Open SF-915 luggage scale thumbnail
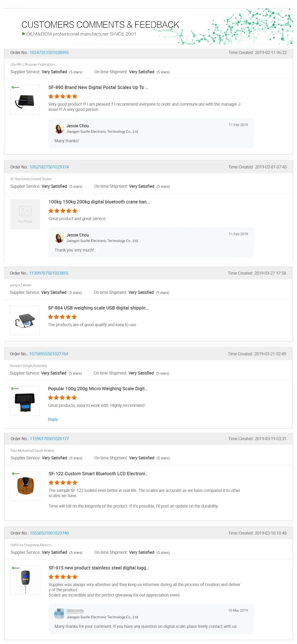 click(x=25, y=580)
